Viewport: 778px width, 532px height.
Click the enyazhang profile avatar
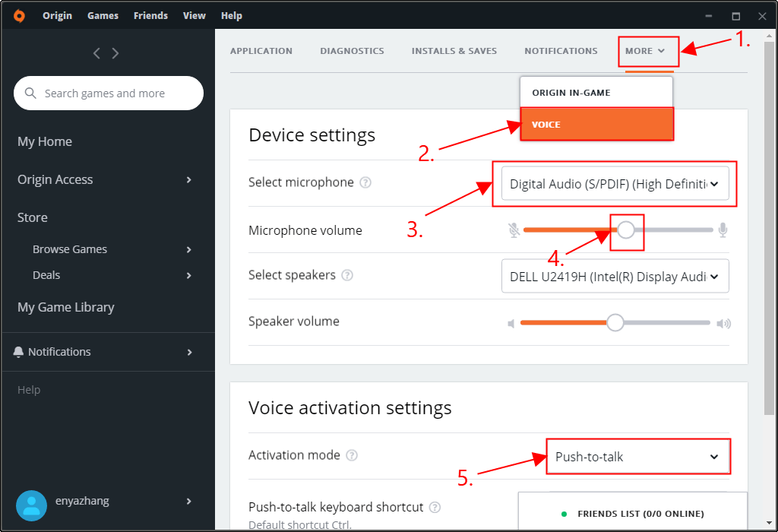tap(31, 505)
